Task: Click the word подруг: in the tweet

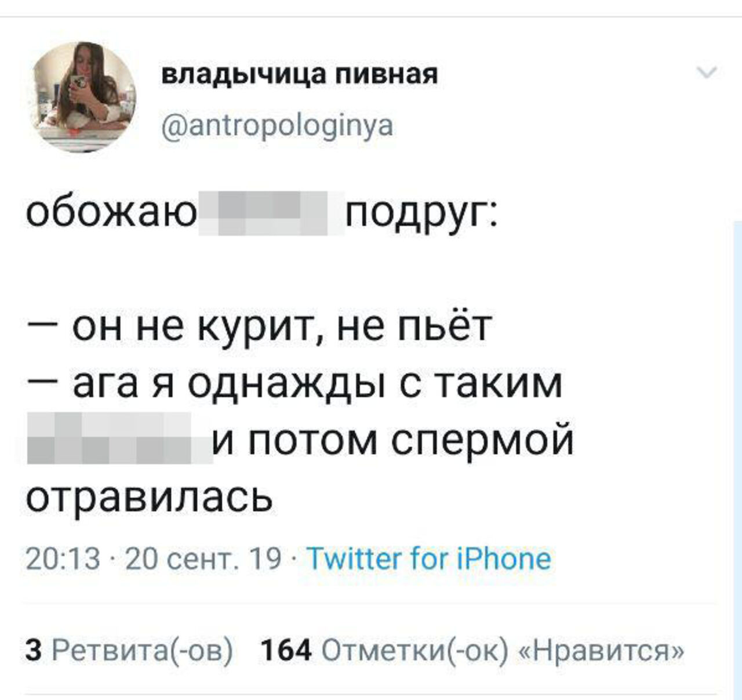Action: (421, 214)
